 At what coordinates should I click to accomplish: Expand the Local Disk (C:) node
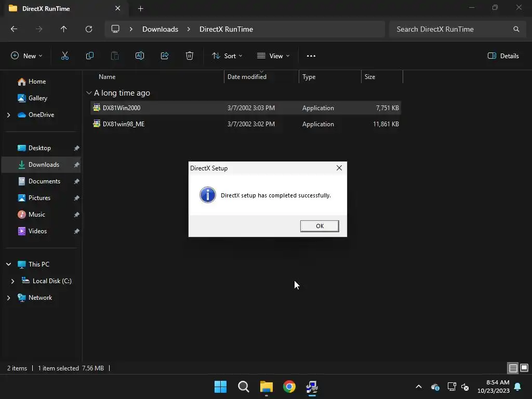12,281
